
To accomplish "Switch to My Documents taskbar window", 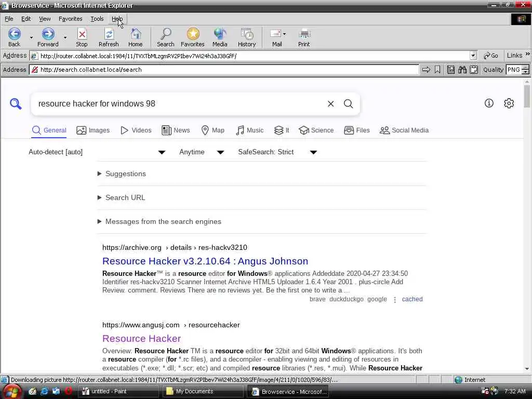I will click(x=203, y=392).
